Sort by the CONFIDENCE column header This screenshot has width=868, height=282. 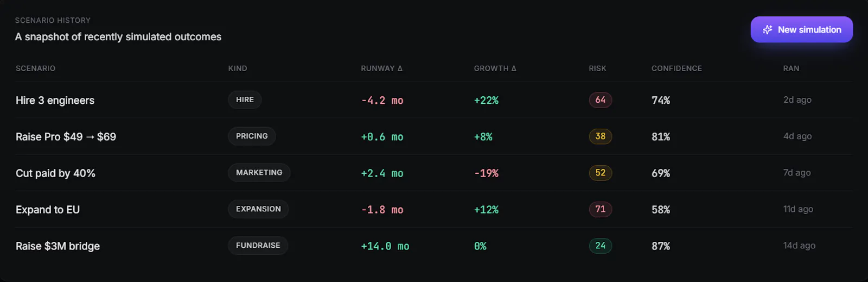pos(676,68)
